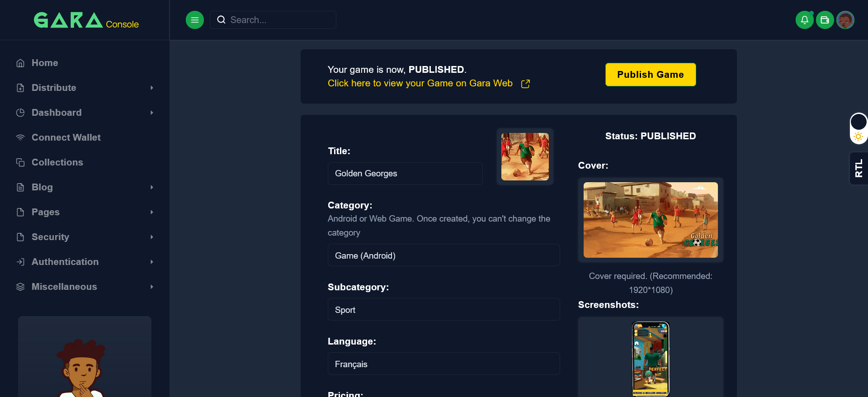Click the Distribute file icon

pos(20,88)
